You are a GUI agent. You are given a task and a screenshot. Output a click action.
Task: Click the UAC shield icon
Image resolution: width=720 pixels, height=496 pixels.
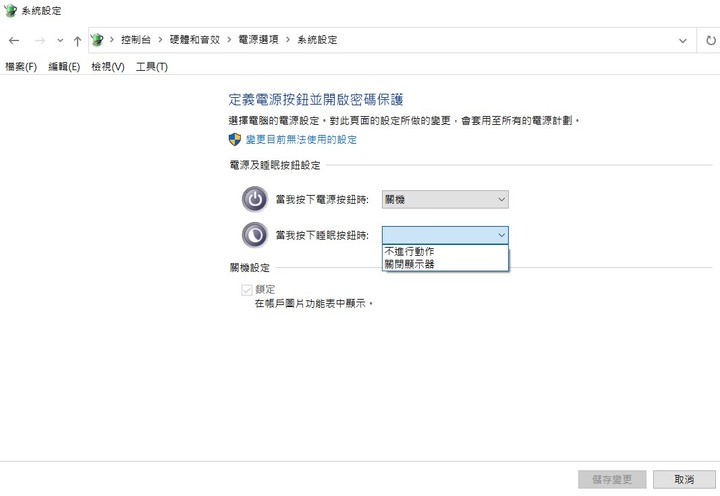click(235, 140)
